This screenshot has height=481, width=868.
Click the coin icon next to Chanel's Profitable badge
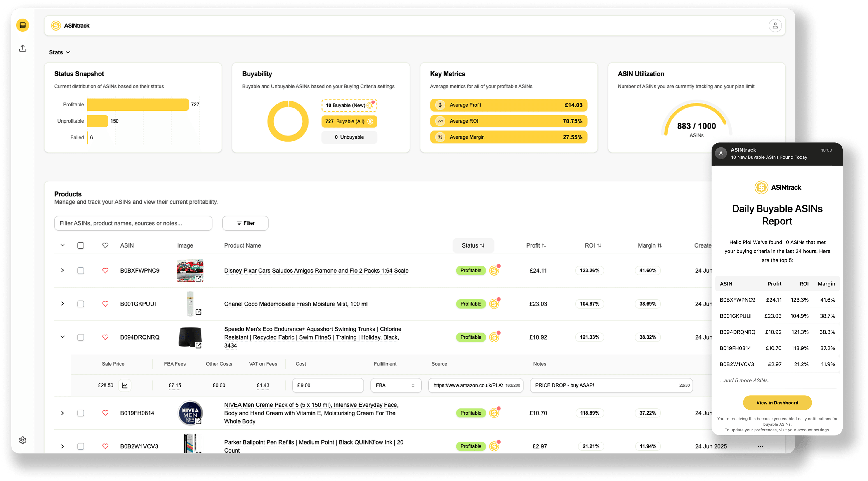coord(494,304)
